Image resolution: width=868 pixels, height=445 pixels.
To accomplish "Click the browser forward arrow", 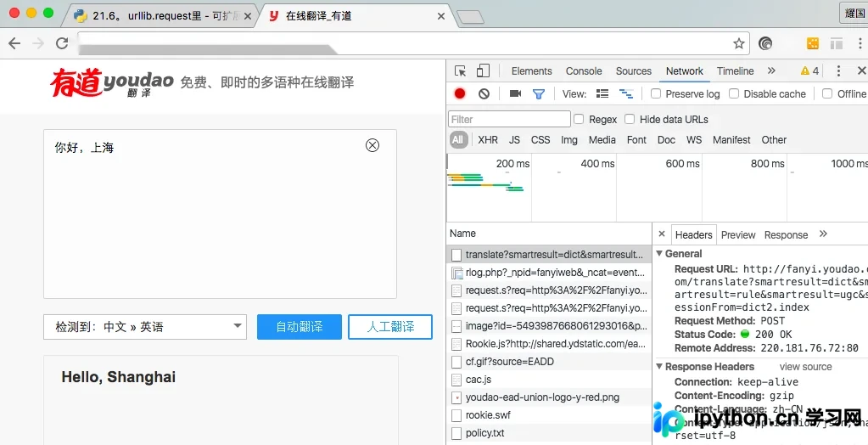I will pos(38,43).
